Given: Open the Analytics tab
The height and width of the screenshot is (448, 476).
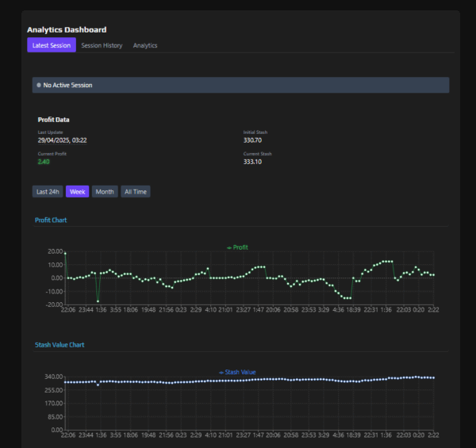Looking at the screenshot, I should click(145, 45).
